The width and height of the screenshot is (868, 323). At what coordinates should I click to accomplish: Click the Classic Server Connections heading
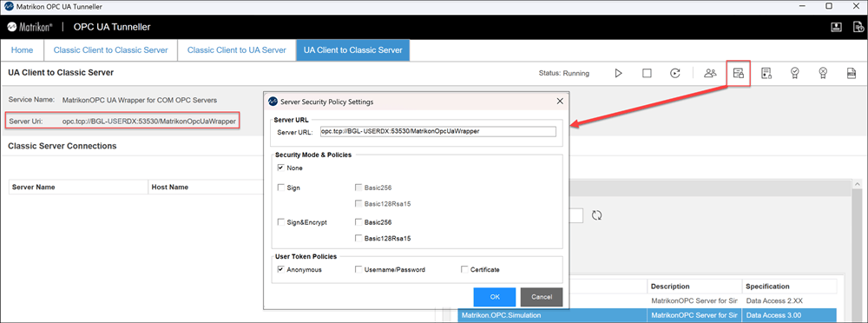62,146
